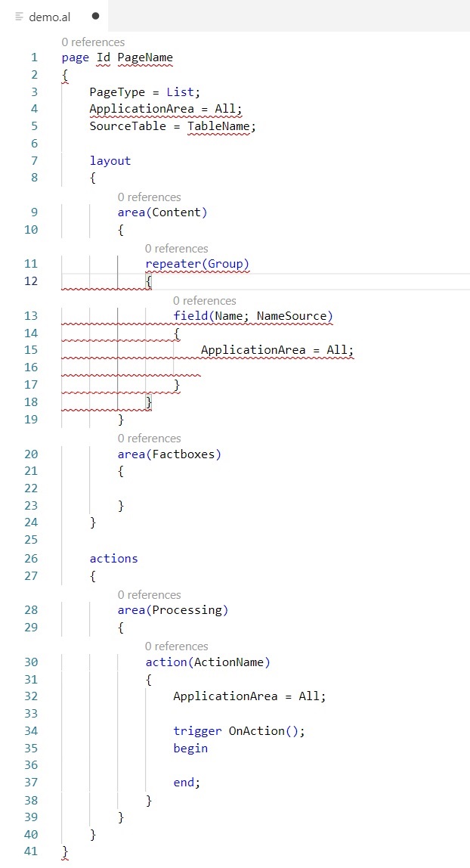Image resolution: width=470 pixels, height=868 pixels.
Task: Show references above field(Name; NameSource)
Action: (x=204, y=301)
